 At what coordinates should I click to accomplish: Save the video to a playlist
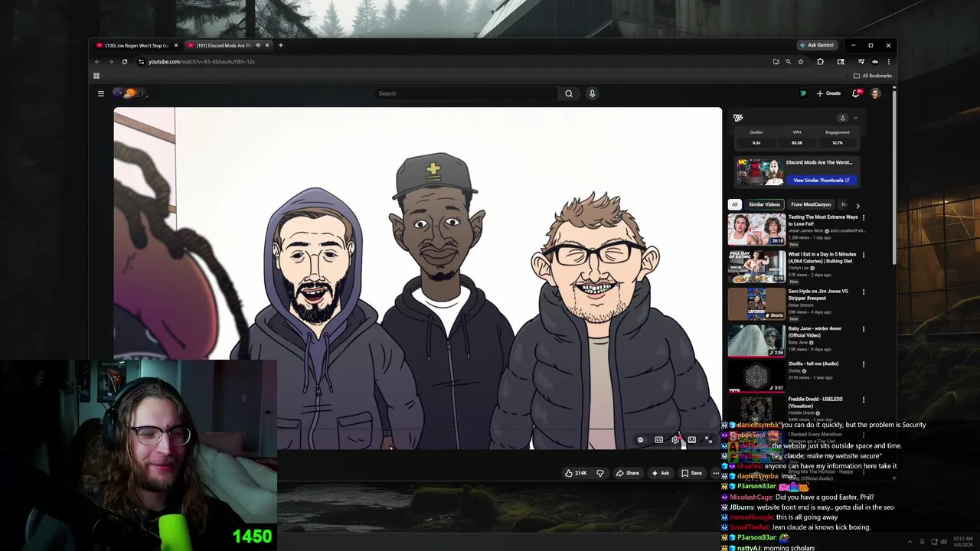692,473
